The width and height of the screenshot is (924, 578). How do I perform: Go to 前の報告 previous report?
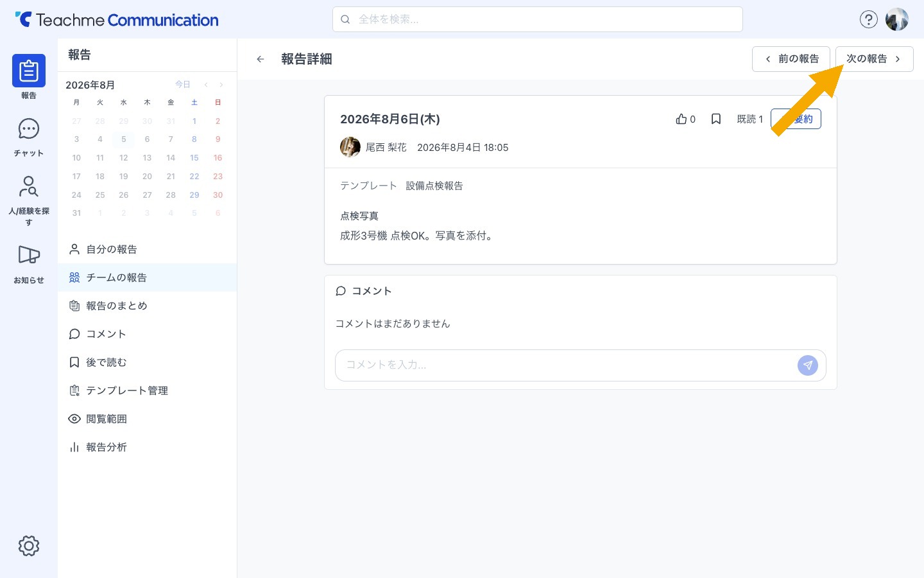791,59
